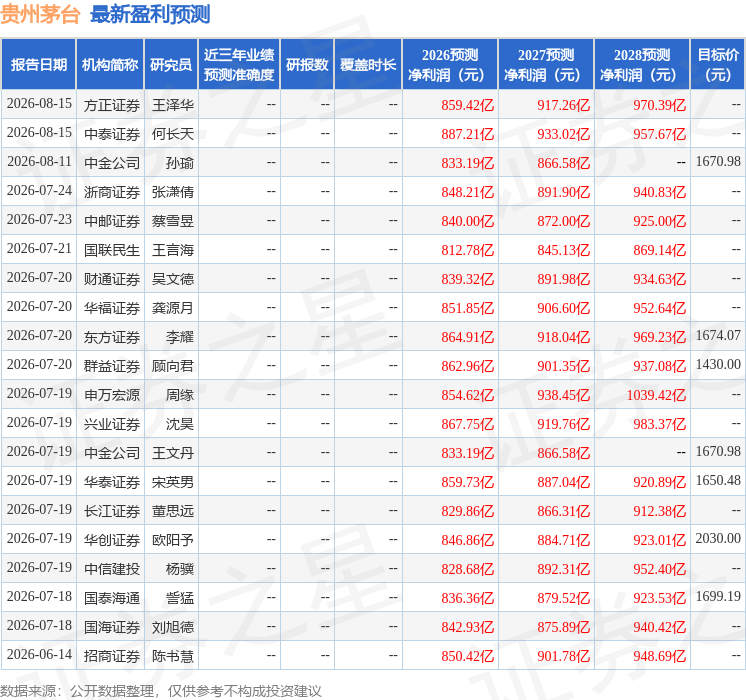This screenshot has width=746, height=700.
Task: Click date 2026-06-14 cell
Action: (39, 655)
